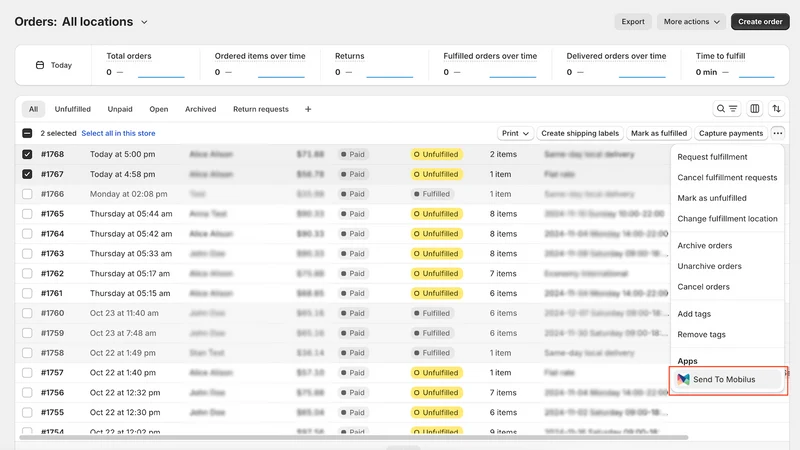This screenshot has width=800, height=450.
Task: Click the Create order button
Action: pyautogui.click(x=760, y=21)
